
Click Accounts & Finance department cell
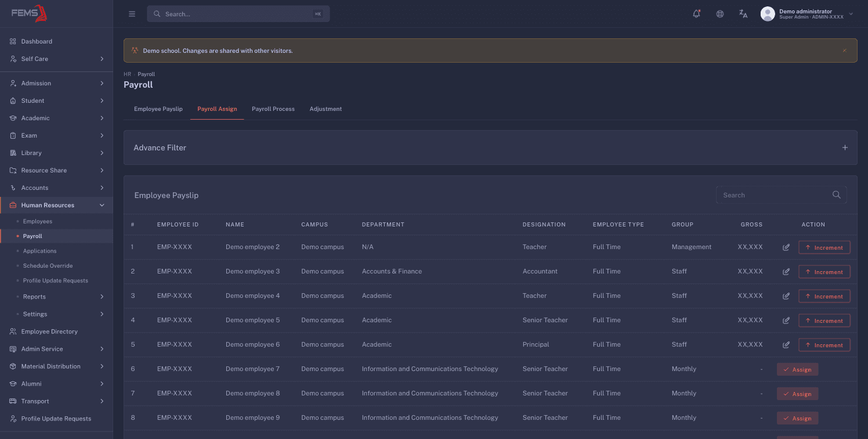point(392,272)
